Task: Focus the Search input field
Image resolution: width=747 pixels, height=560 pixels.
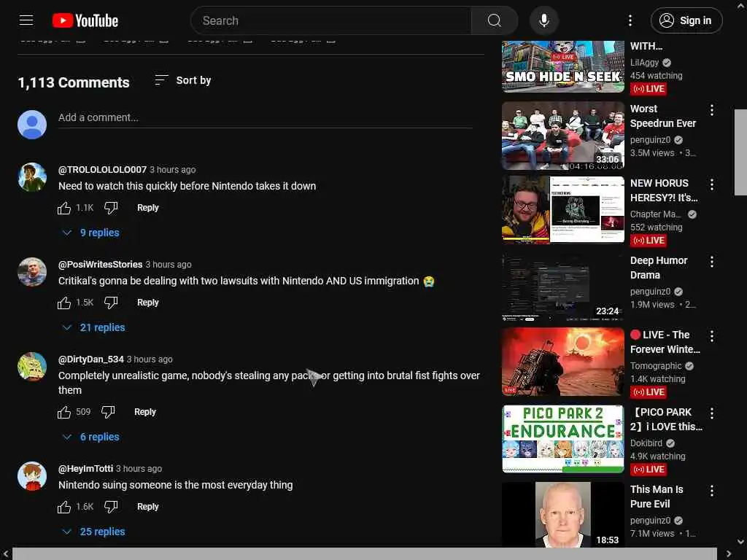Action: point(331,20)
